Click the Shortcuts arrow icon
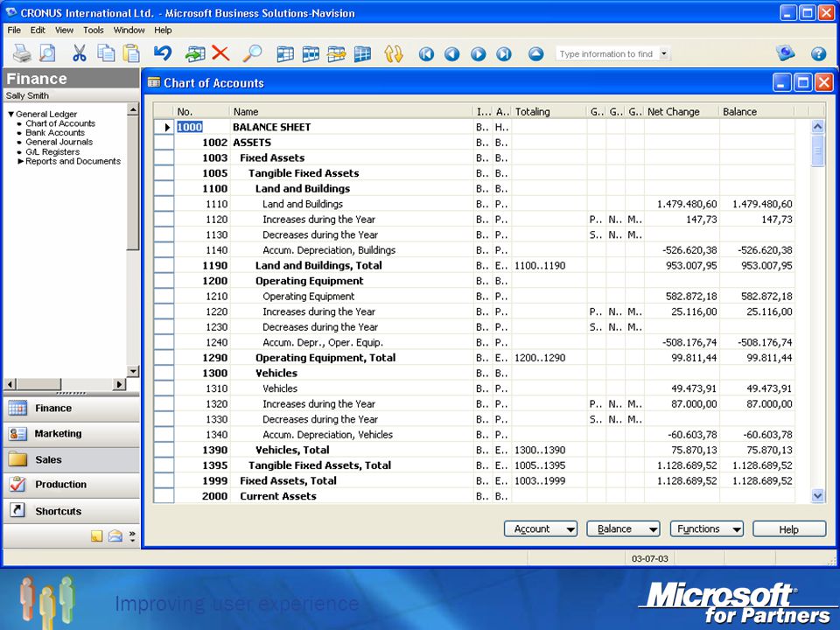The height and width of the screenshot is (630, 840). pyautogui.click(x=17, y=510)
